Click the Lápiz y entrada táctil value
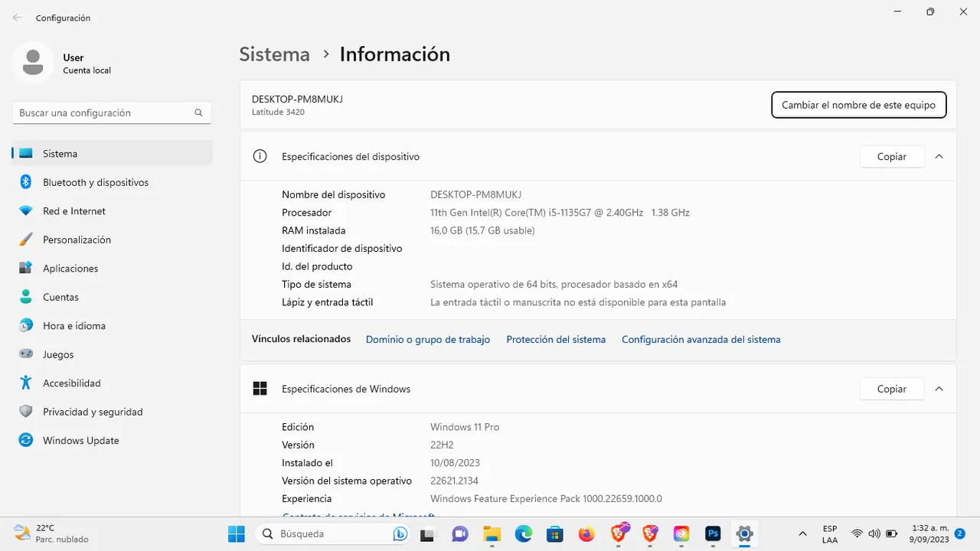This screenshot has width=980, height=551. pyautogui.click(x=578, y=302)
